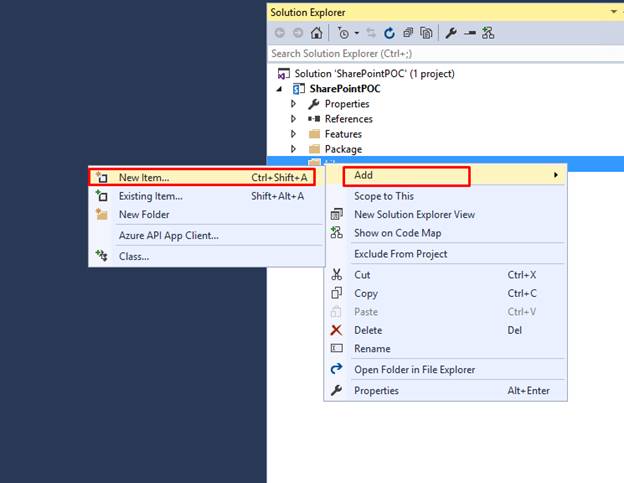
Task: Select Show on Code Map
Action: [x=445, y=233]
